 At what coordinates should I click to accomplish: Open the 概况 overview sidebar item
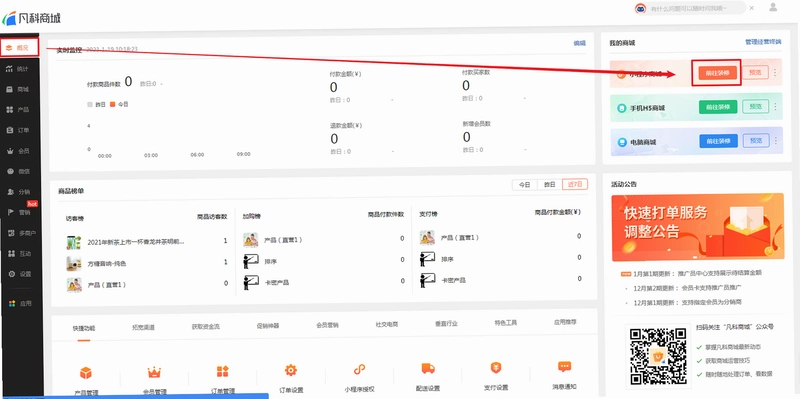[x=20, y=47]
